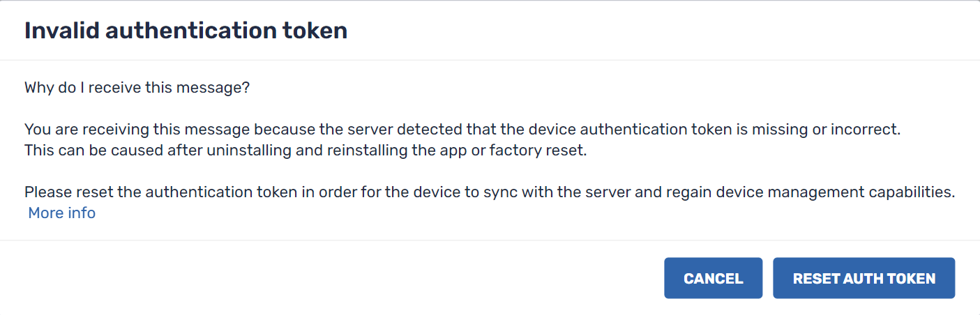The height and width of the screenshot is (315, 980).
Task: Click the line starting "You are receiving this message"
Action: coord(462,130)
